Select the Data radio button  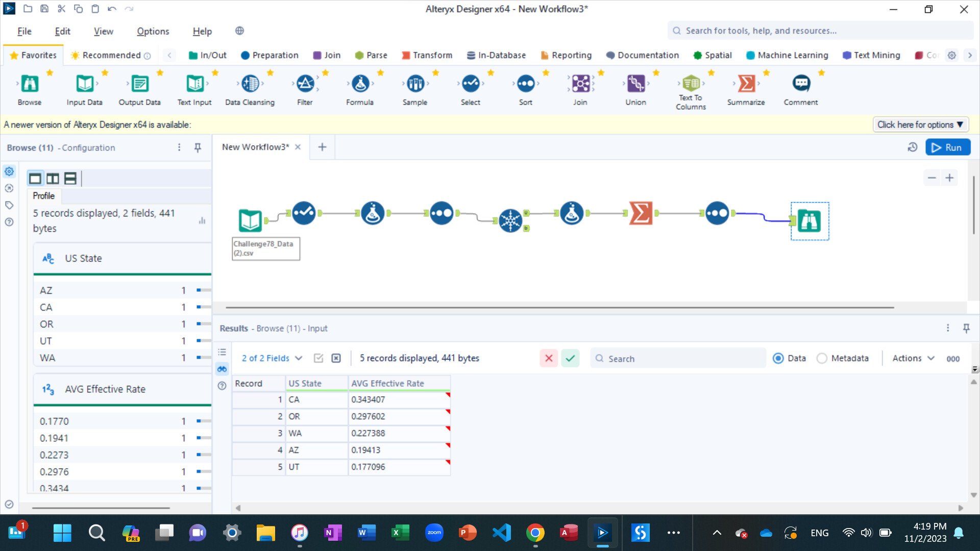pyautogui.click(x=778, y=359)
